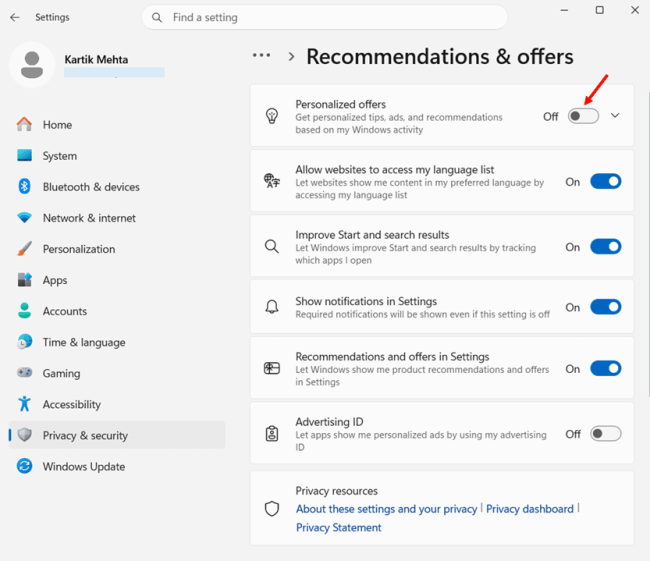Viewport: 650px width, 561px height.
Task: Click the Bluetooth icon in sidebar
Action: tap(24, 187)
